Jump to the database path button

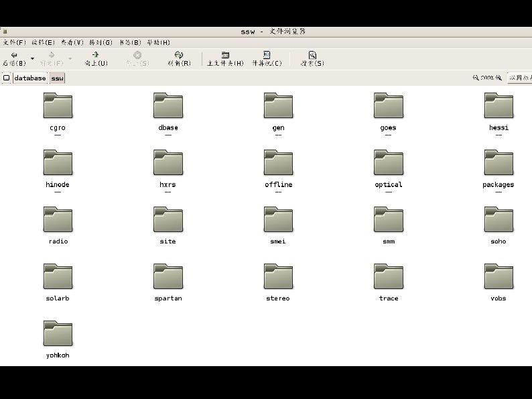click(30, 78)
